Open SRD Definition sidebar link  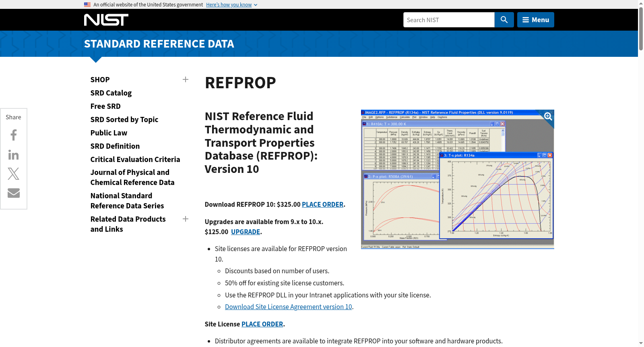click(x=115, y=146)
